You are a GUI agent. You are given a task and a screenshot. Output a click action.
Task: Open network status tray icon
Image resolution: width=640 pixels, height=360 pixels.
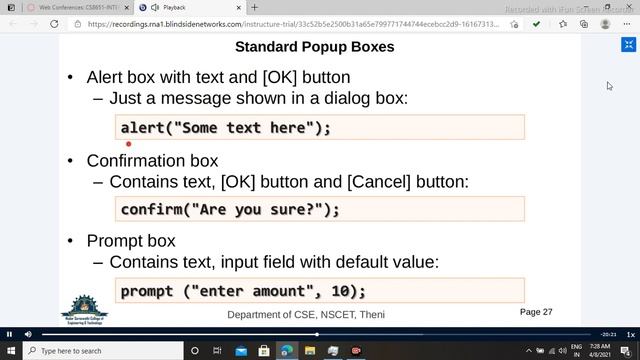click(552, 351)
